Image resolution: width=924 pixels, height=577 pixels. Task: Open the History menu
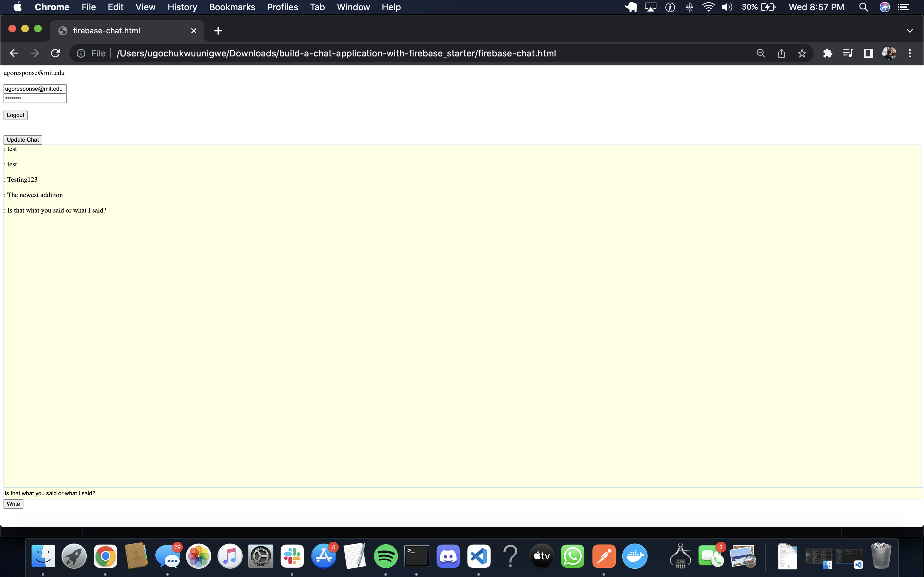182,7
